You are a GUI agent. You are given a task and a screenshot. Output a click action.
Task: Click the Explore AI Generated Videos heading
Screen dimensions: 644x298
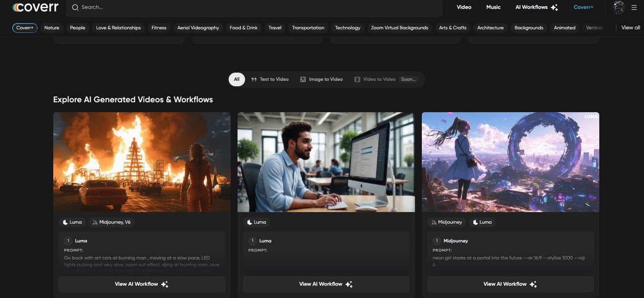133,100
